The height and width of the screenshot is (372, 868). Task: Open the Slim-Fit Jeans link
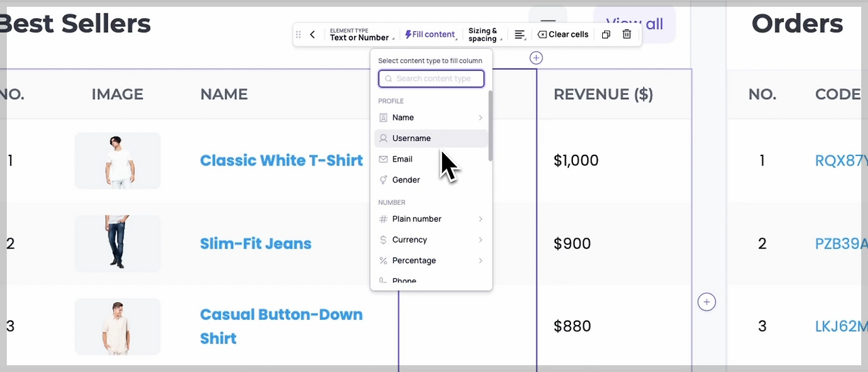(256, 244)
